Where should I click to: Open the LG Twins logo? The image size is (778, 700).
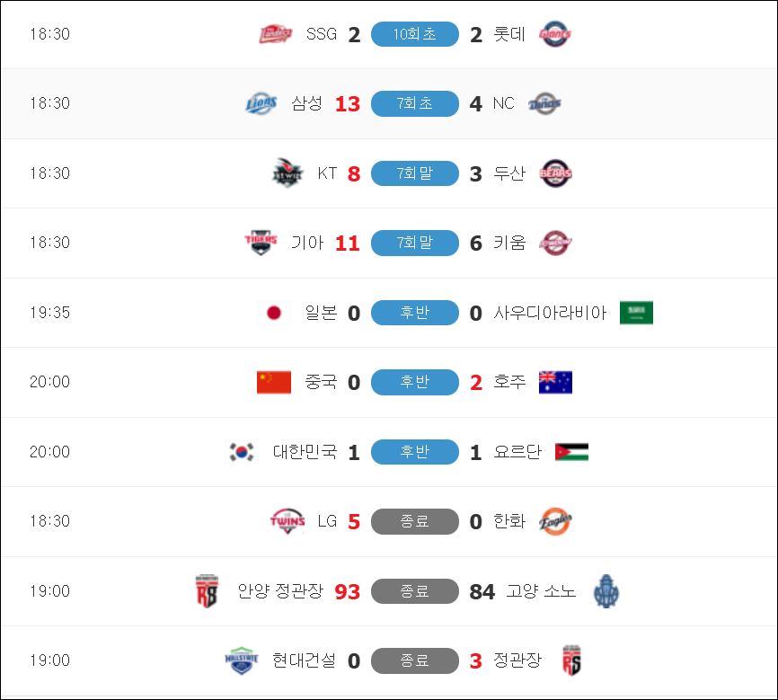tap(287, 521)
